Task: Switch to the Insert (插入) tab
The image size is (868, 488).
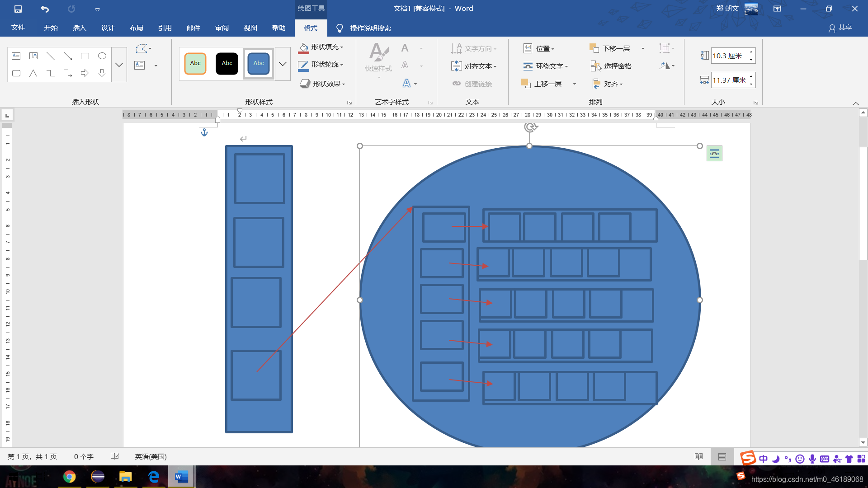Action: (x=79, y=28)
